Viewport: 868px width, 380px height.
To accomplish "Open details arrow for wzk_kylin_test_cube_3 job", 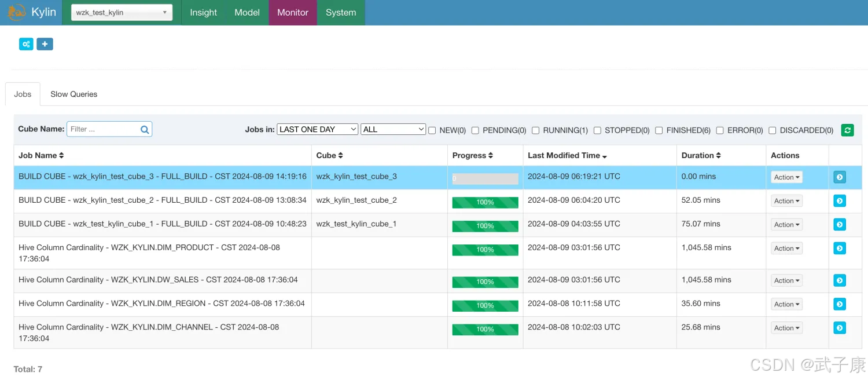I will coord(839,177).
